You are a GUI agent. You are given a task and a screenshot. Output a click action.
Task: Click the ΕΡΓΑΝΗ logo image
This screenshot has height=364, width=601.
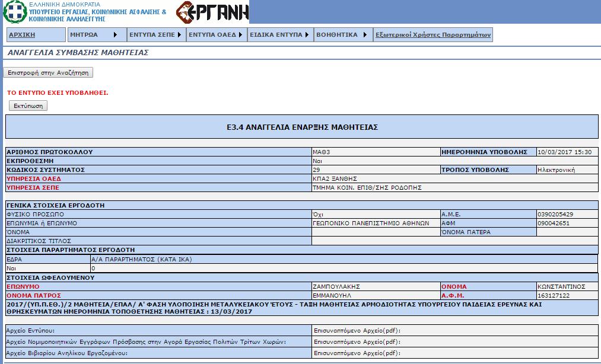point(212,12)
